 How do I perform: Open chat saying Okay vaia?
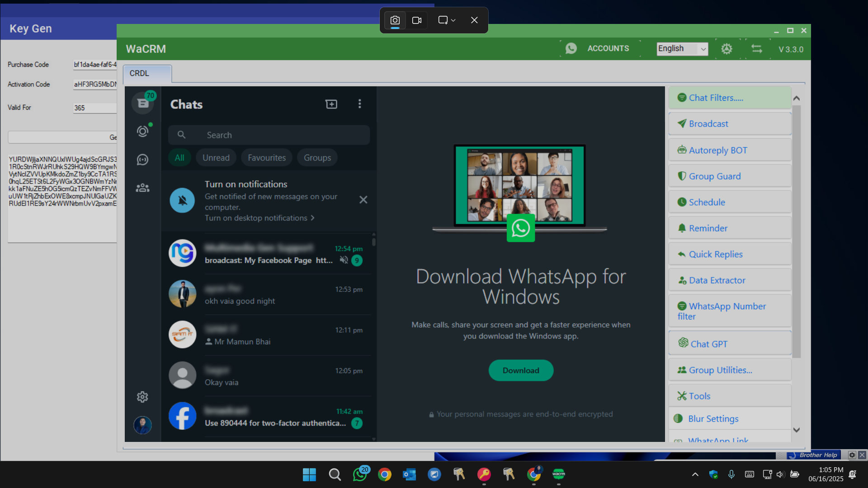(269, 375)
